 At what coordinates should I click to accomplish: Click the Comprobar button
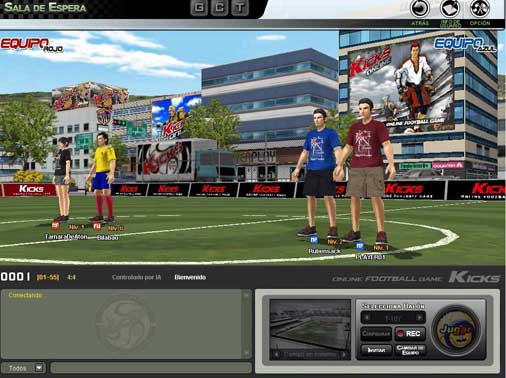(376, 334)
